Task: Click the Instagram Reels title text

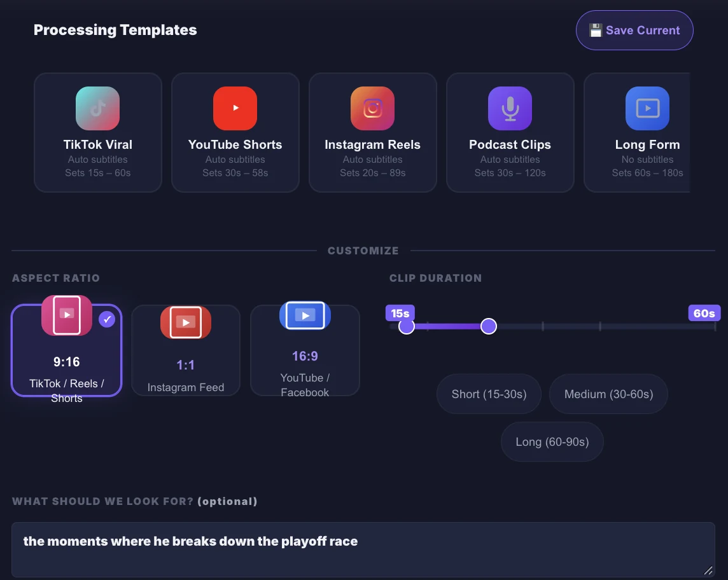Action: pos(372,145)
